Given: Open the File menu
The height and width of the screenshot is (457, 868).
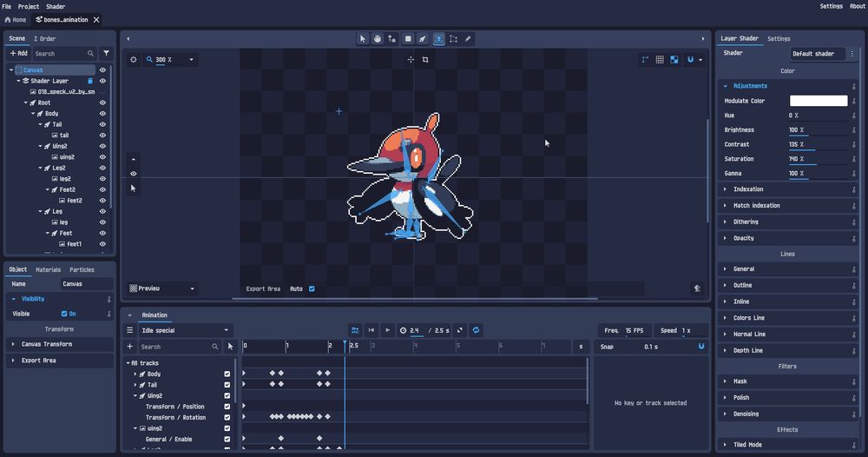Looking at the screenshot, I should pos(7,6).
